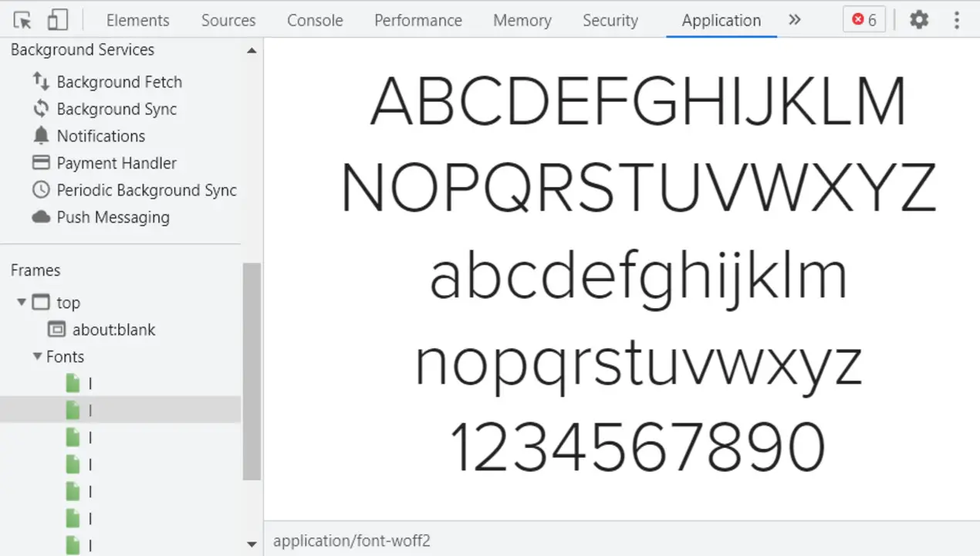Open Background Sync service

tap(117, 109)
